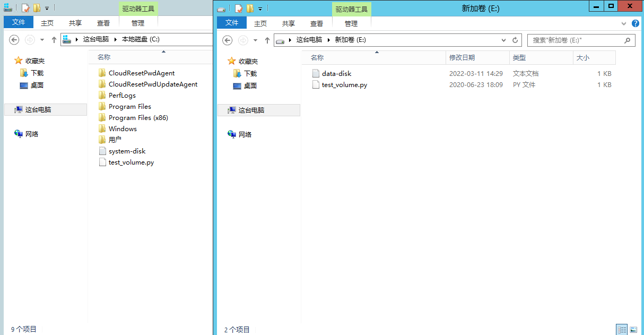Open quick access toolbar dropdown in E: window
Screen dimensions: 644x335
coord(260,8)
